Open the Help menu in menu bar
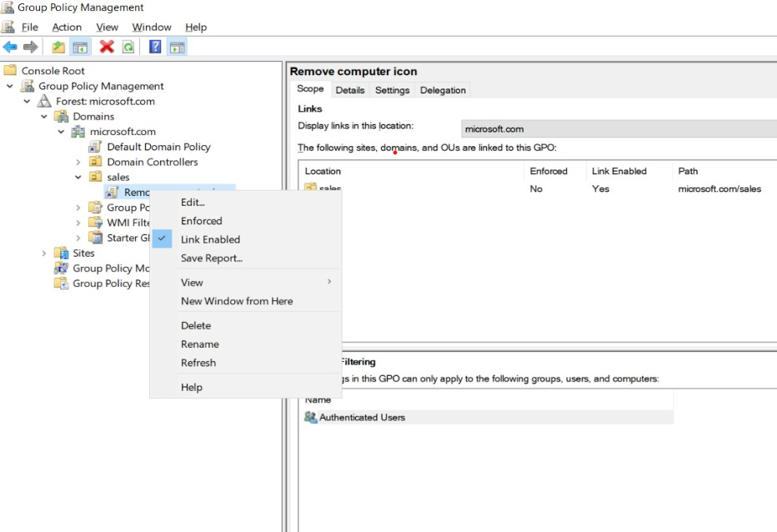777x532 pixels. [x=196, y=28]
